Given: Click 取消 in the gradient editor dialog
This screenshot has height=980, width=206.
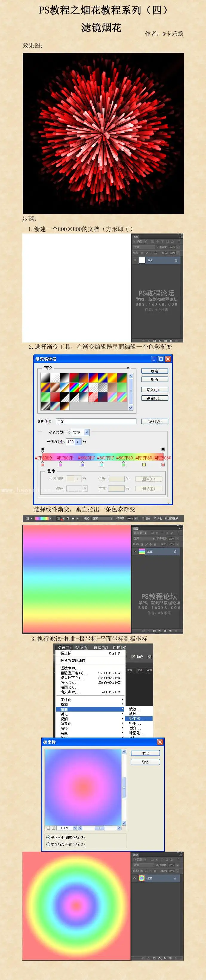Looking at the screenshot, I should (154, 379).
